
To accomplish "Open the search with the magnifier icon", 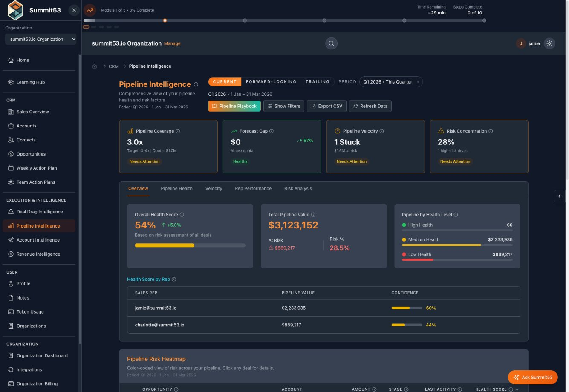I will 331,43.
